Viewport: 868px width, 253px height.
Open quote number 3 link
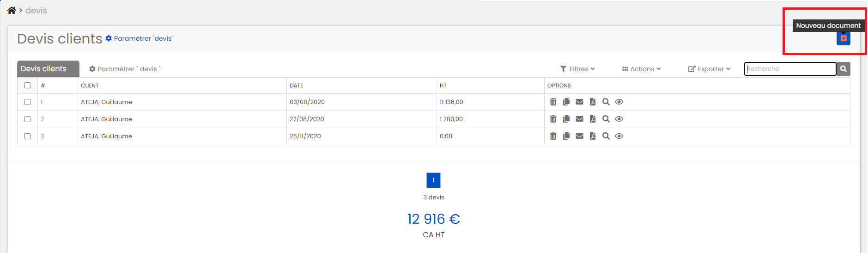click(x=42, y=136)
